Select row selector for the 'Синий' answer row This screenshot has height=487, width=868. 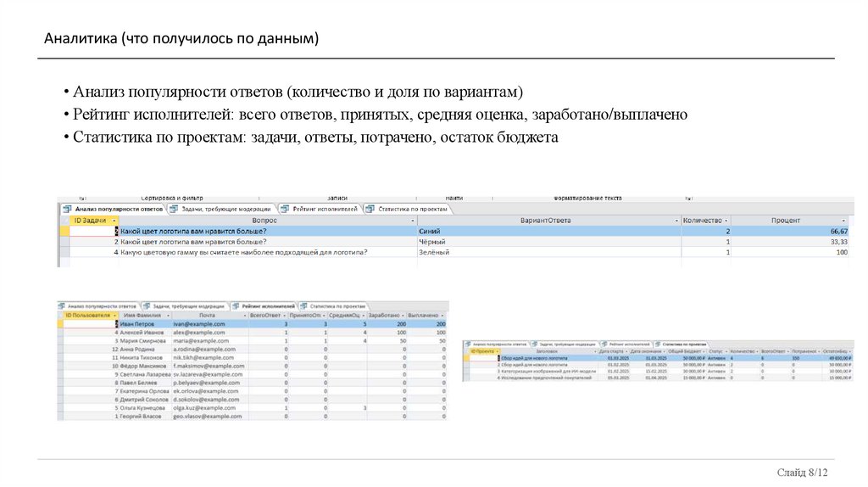tap(64, 231)
